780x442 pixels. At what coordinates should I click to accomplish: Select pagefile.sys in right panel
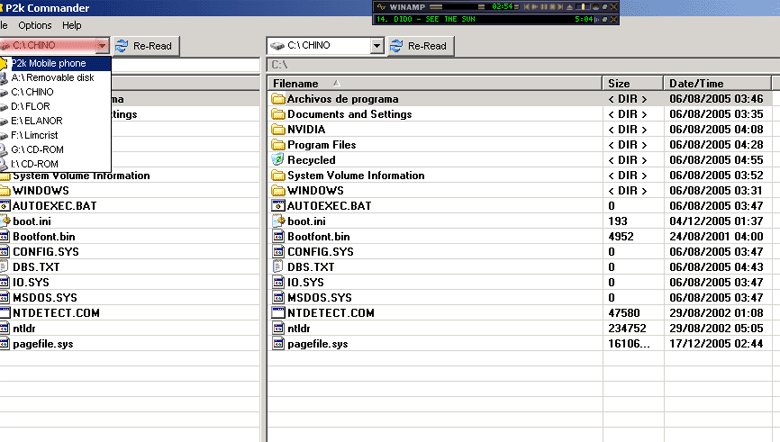pyautogui.click(x=317, y=344)
